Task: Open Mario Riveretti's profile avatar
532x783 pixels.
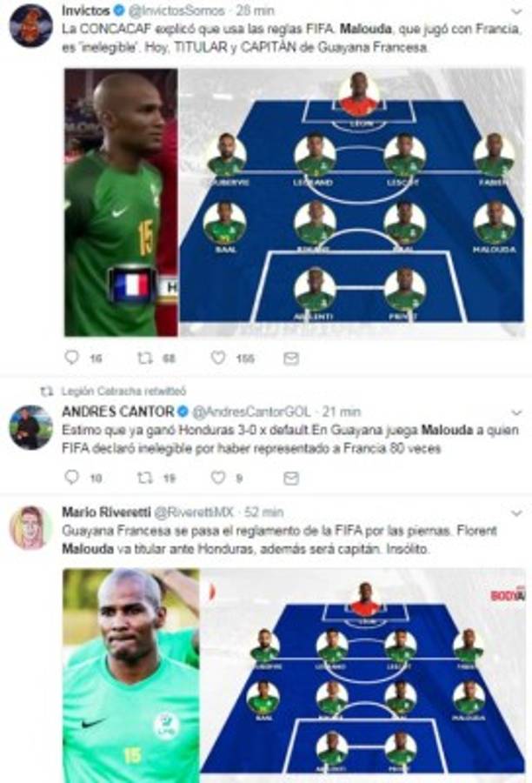Action: 30,527
